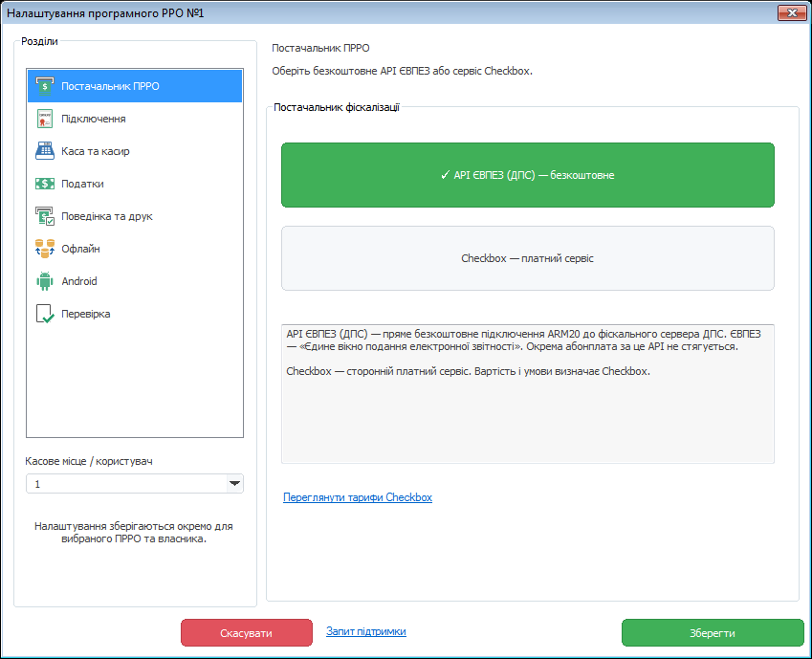Click the Запит підтримки link

pos(366,631)
